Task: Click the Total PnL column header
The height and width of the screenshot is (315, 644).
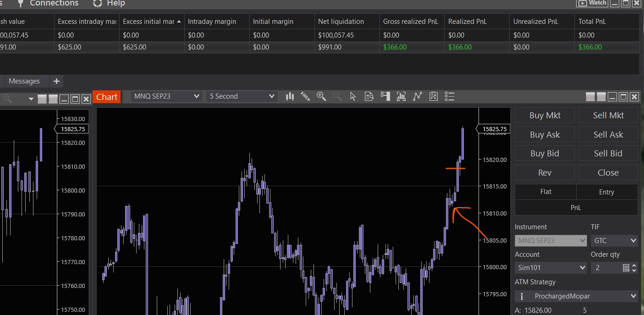Action: point(607,22)
